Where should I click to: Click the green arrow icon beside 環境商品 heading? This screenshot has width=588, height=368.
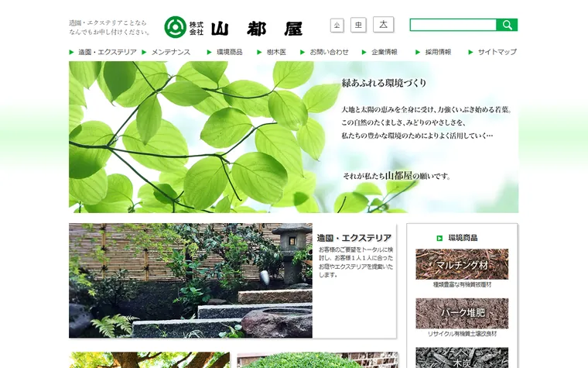point(439,239)
